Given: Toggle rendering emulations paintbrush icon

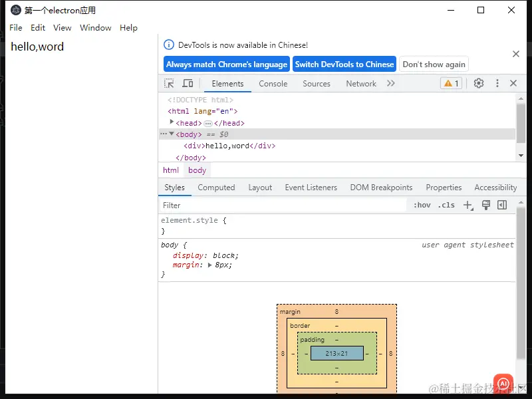Looking at the screenshot, I should coord(486,205).
